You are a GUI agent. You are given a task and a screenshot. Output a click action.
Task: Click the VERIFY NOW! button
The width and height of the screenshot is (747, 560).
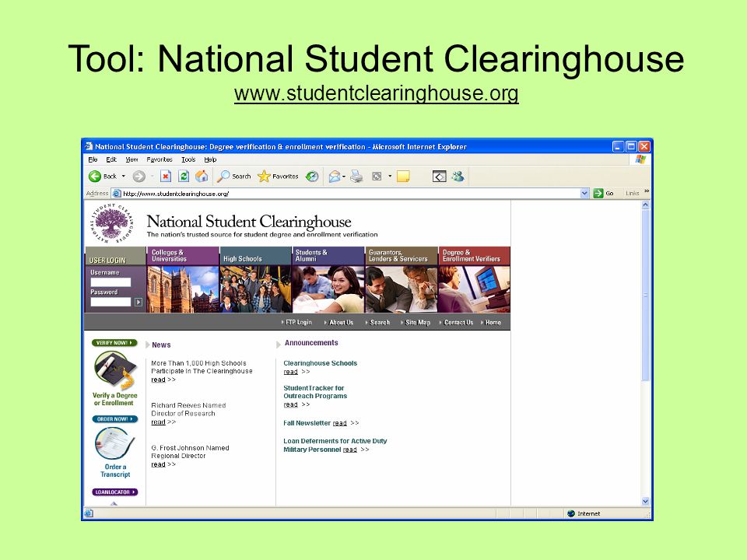pos(114,342)
